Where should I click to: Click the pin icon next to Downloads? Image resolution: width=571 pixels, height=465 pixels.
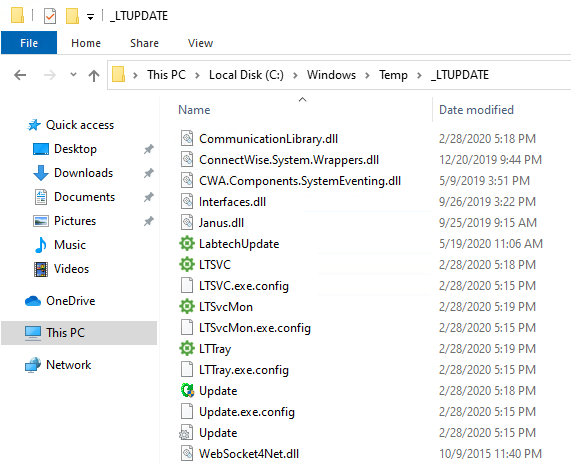(x=149, y=173)
